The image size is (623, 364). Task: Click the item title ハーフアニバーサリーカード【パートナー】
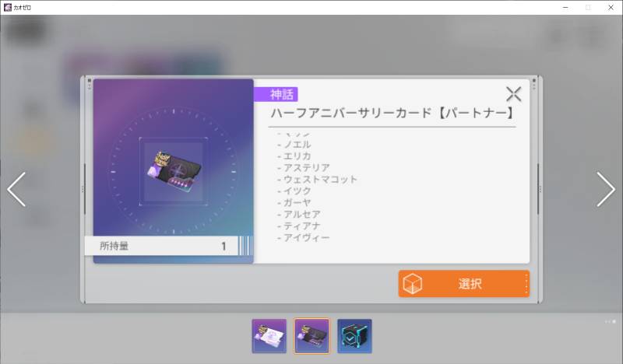(392, 113)
